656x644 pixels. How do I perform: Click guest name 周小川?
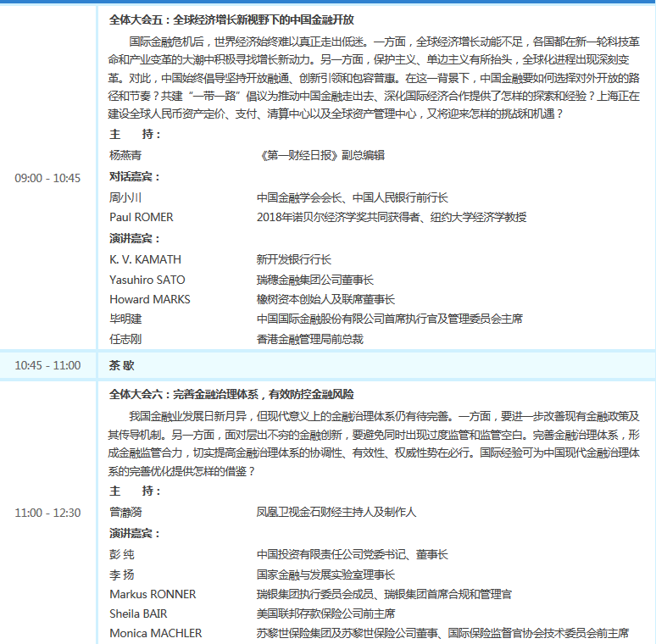coord(125,197)
